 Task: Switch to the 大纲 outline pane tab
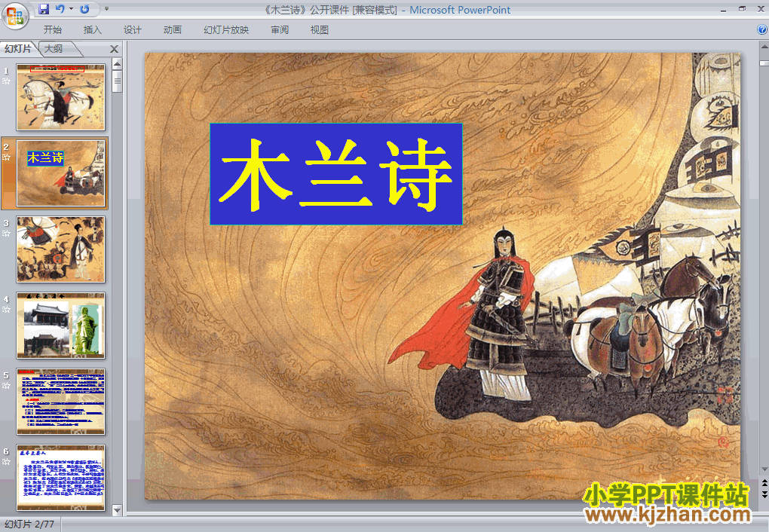coord(54,48)
